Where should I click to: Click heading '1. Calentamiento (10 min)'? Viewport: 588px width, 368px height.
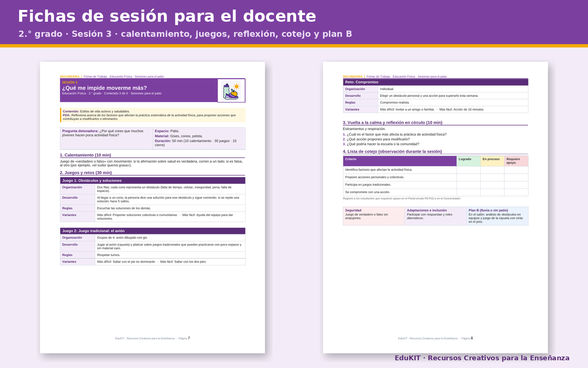click(x=86, y=155)
